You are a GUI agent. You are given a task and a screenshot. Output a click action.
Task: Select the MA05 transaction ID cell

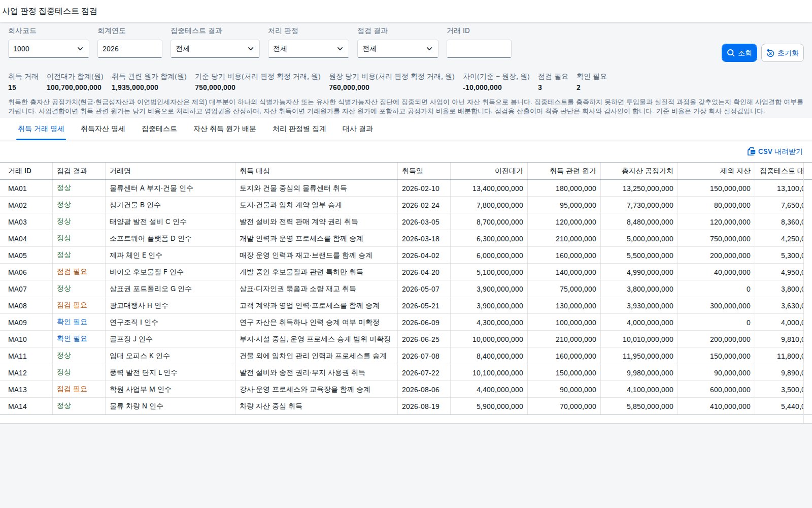(x=26, y=255)
